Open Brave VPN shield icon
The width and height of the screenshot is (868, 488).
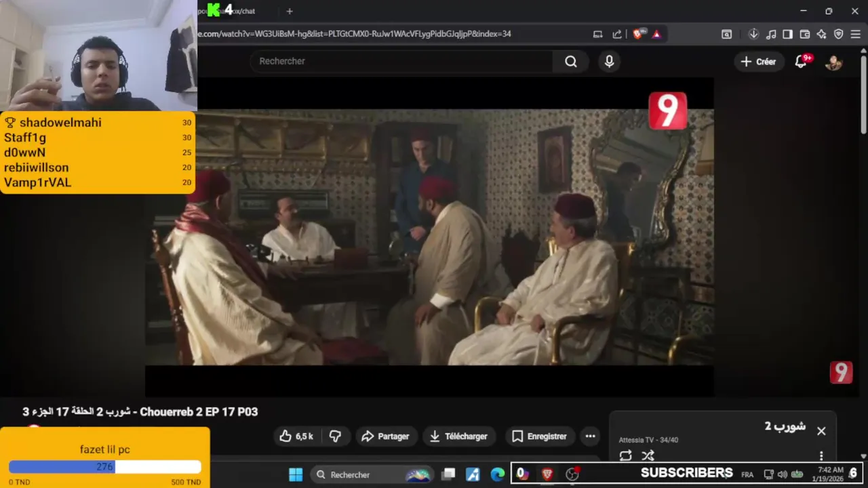point(838,34)
